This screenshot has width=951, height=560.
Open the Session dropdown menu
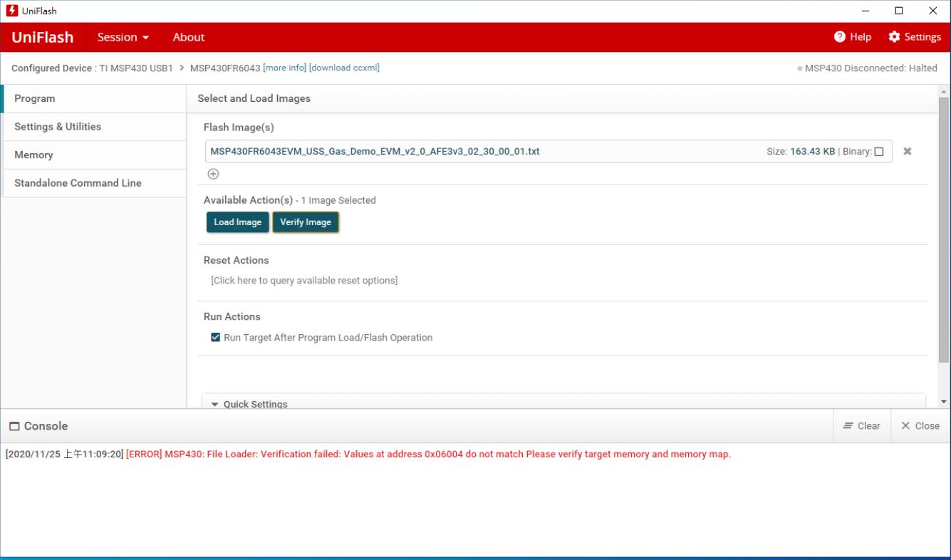[123, 37]
